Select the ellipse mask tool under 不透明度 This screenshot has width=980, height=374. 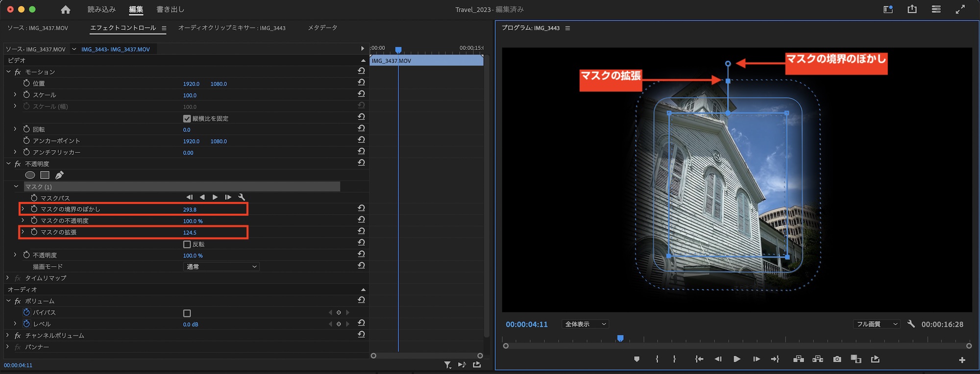30,175
